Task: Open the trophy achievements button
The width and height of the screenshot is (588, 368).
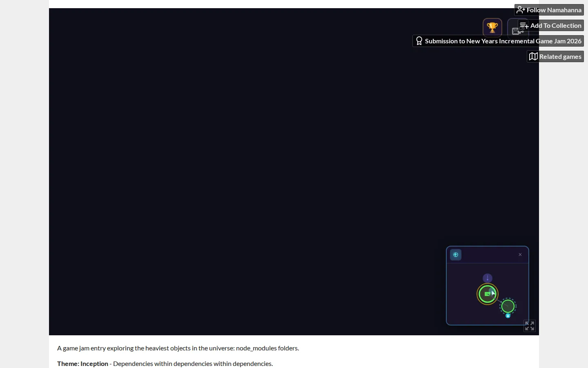Action: tap(492, 28)
